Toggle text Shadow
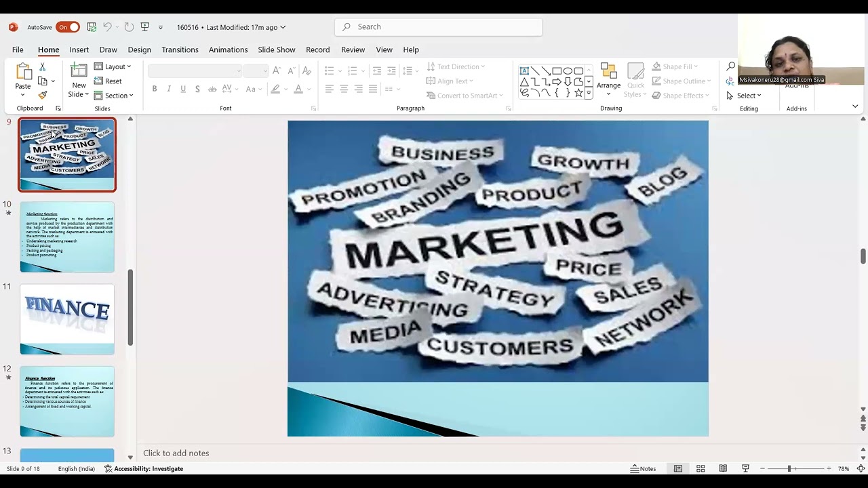Image resolution: width=868 pixels, height=488 pixels. coord(197,89)
